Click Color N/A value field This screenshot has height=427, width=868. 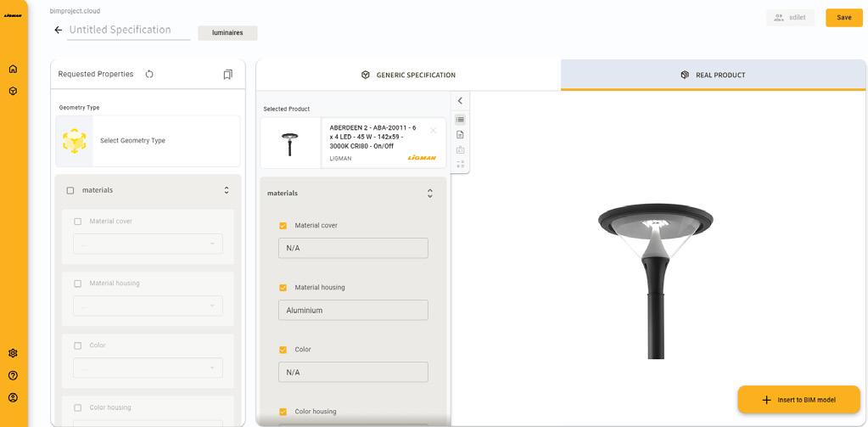click(x=353, y=372)
